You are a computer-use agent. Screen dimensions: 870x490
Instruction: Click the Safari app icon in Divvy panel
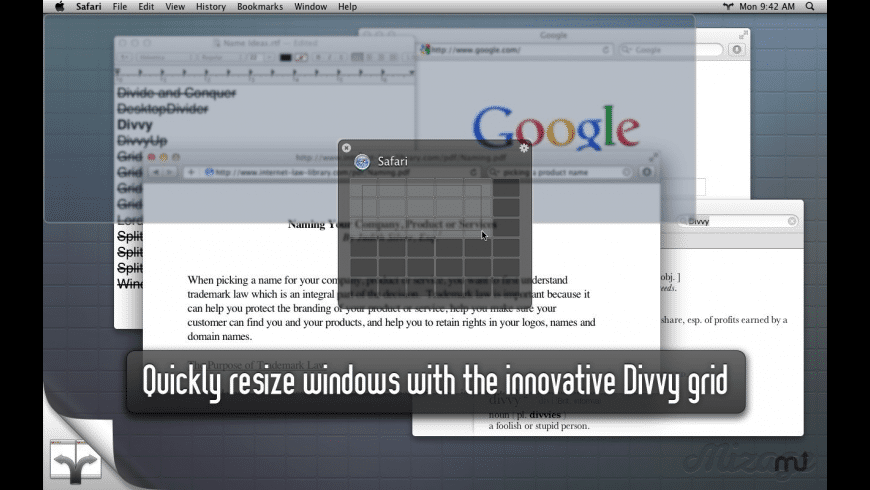pos(362,161)
